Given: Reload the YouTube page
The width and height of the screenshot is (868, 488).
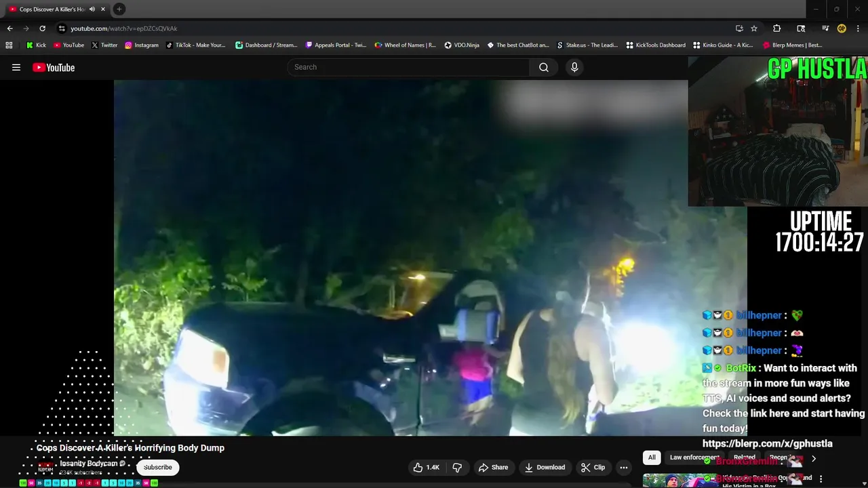Looking at the screenshot, I should click(42, 28).
